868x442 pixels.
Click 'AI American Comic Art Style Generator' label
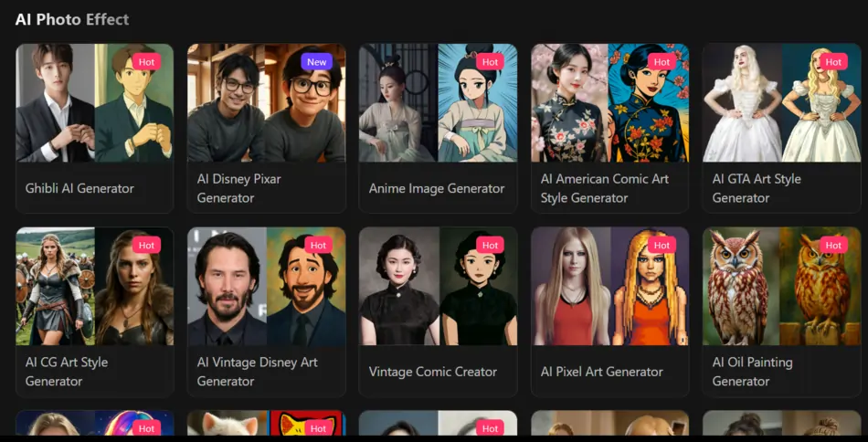[605, 189]
